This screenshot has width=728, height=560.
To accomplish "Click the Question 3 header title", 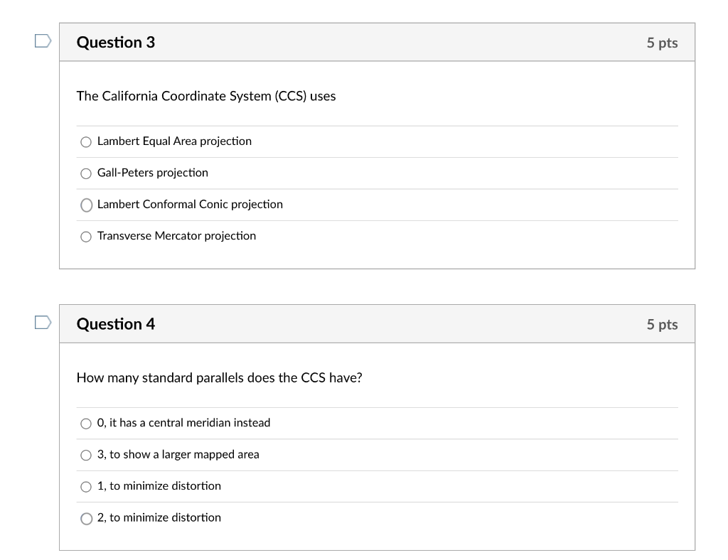I will click(116, 42).
